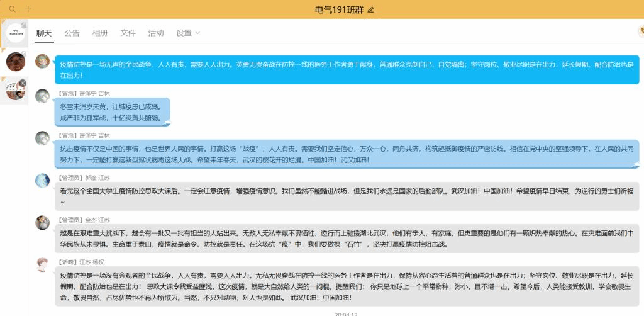644x316 pixels.
Task: Close the third conversation in sidebar
Action: pyautogui.click(x=23, y=83)
